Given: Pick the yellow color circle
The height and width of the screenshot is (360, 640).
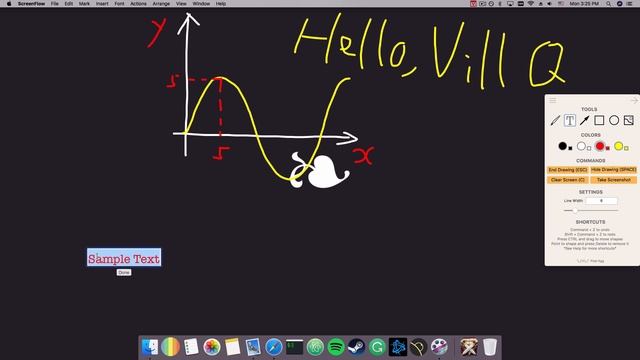Looking at the screenshot, I should tap(618, 146).
